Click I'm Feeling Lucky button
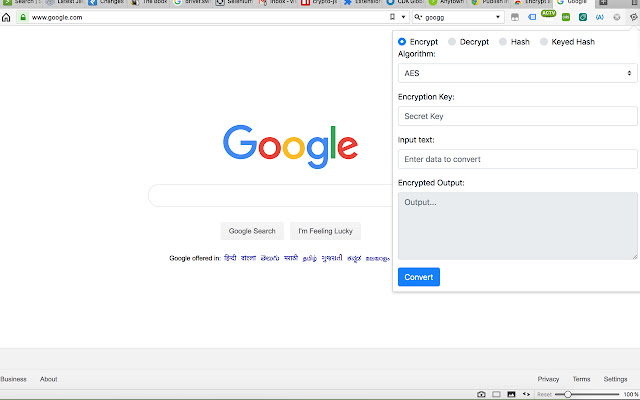The image size is (640, 400). 325,231
